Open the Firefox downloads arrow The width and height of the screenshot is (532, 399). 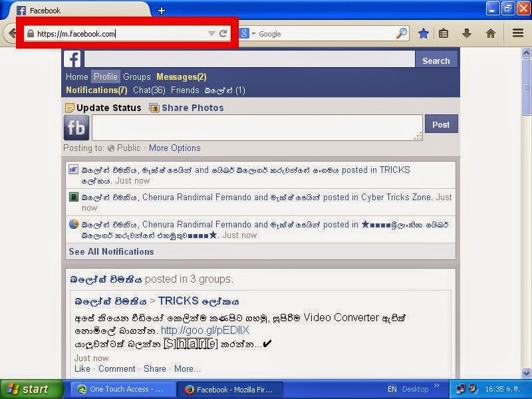tap(467, 33)
